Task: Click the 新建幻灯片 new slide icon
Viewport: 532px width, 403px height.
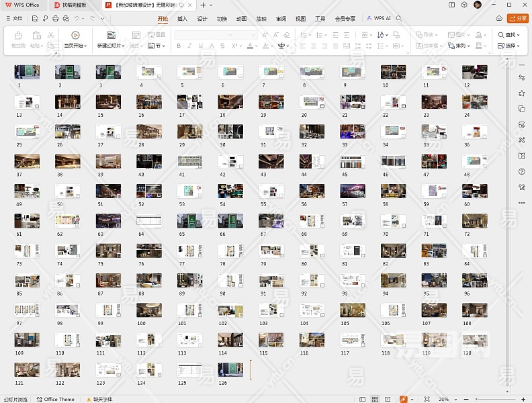Action: 111,35
